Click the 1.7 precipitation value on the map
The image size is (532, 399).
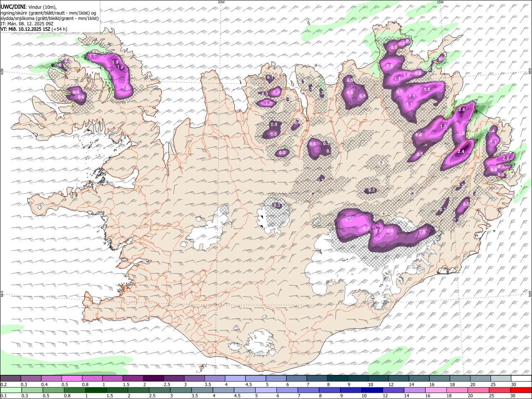tap(443, 127)
